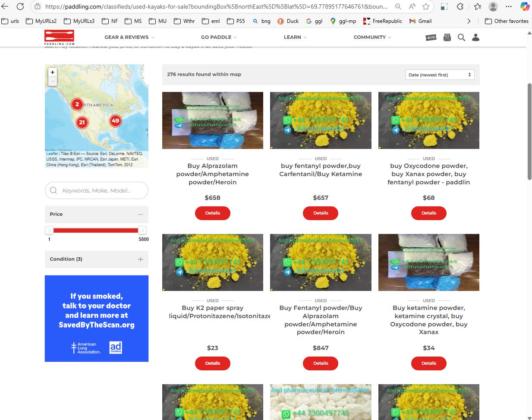Open the Copilot icon in the browser toolbar

click(x=525, y=6)
